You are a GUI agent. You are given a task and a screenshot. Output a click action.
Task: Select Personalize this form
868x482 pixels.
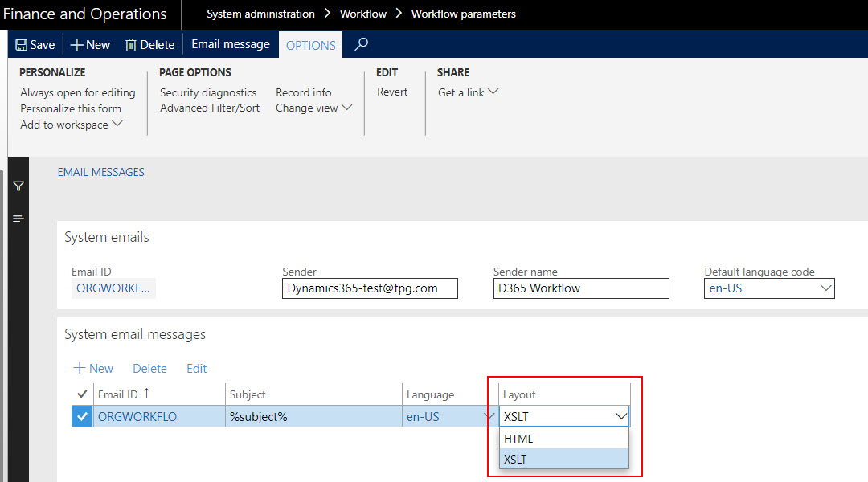68,108
